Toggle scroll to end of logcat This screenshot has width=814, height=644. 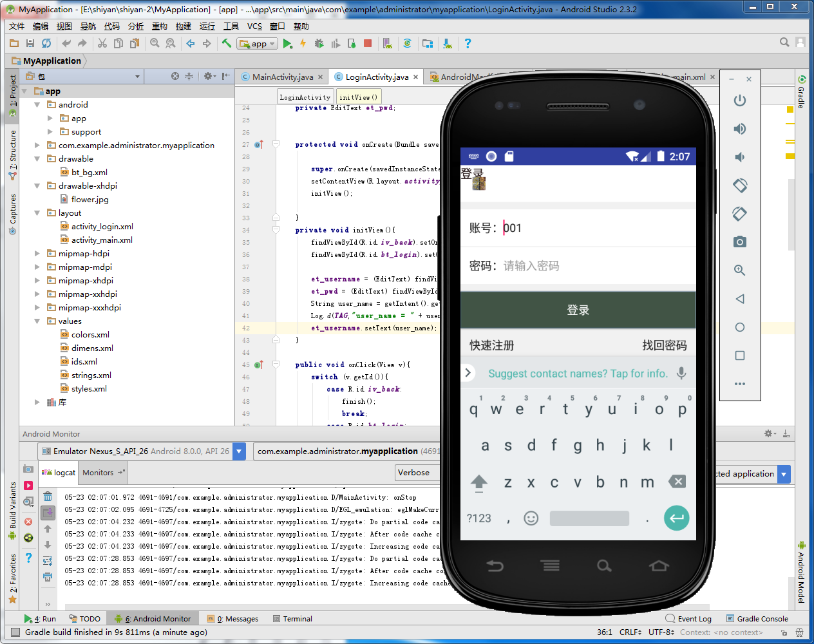[x=48, y=513]
